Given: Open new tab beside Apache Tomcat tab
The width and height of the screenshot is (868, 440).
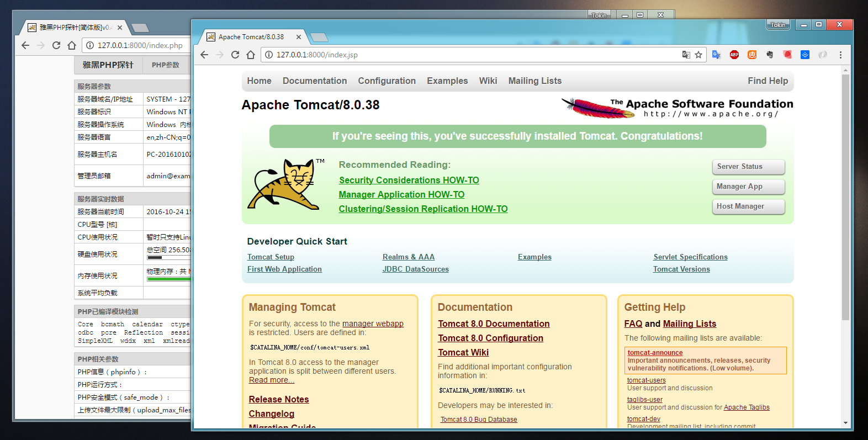Looking at the screenshot, I should (319, 37).
